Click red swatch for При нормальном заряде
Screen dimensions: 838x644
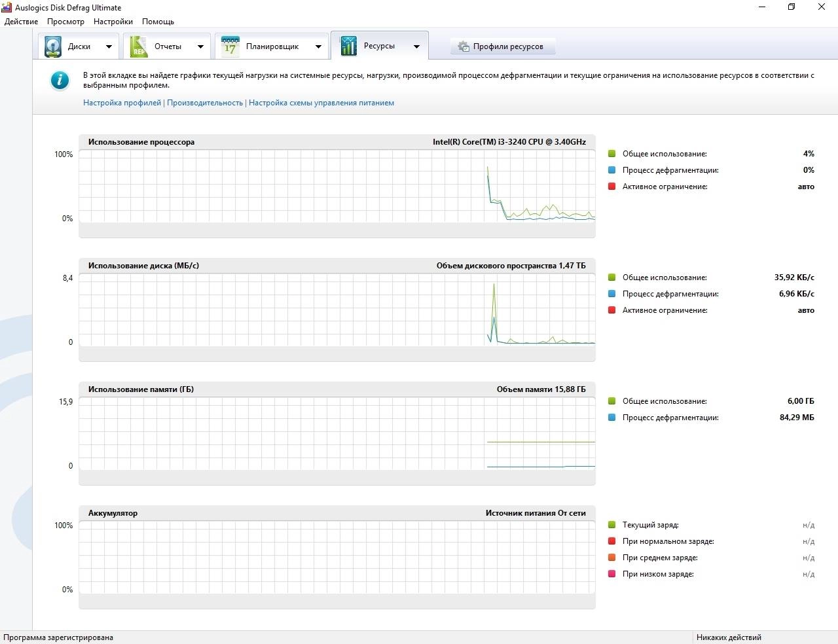(x=612, y=541)
